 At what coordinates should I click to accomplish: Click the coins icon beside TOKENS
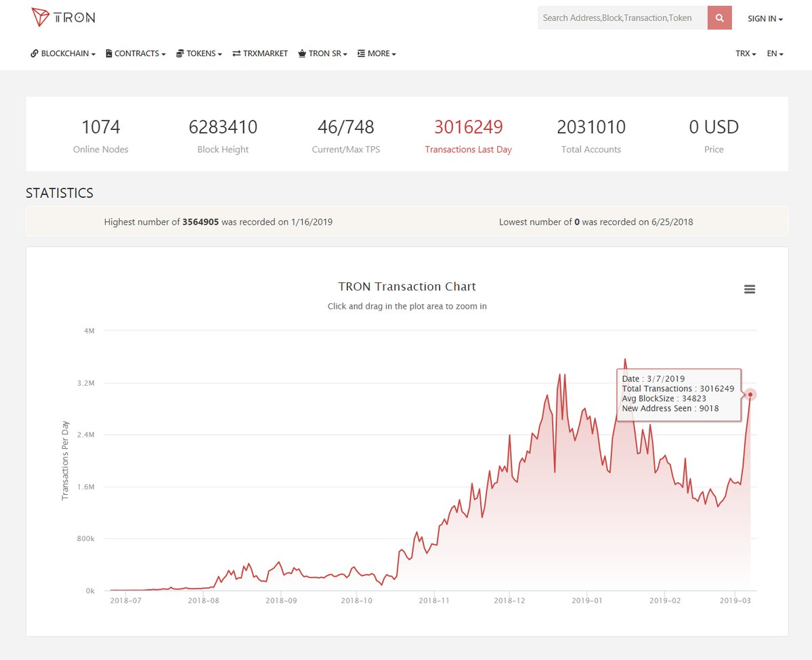(179, 53)
